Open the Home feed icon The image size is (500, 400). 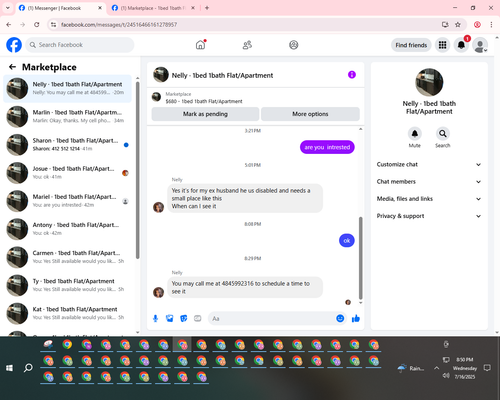200,45
